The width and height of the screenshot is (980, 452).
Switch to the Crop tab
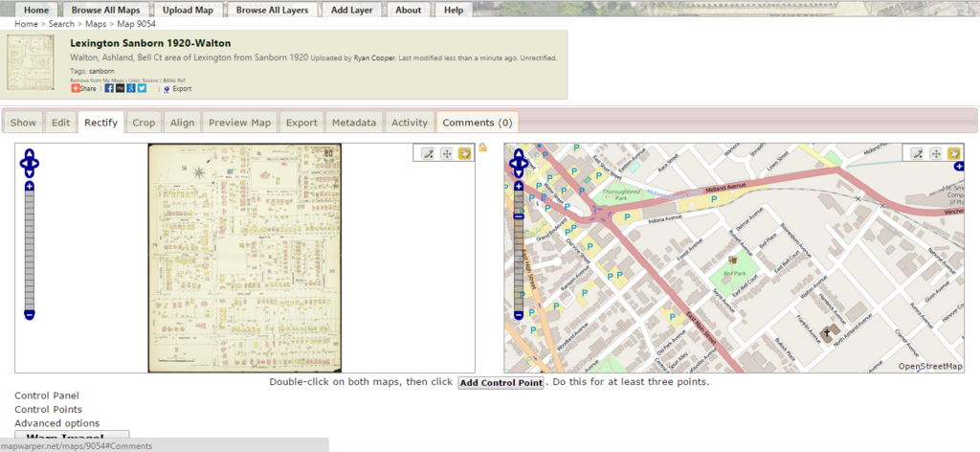[x=144, y=123]
